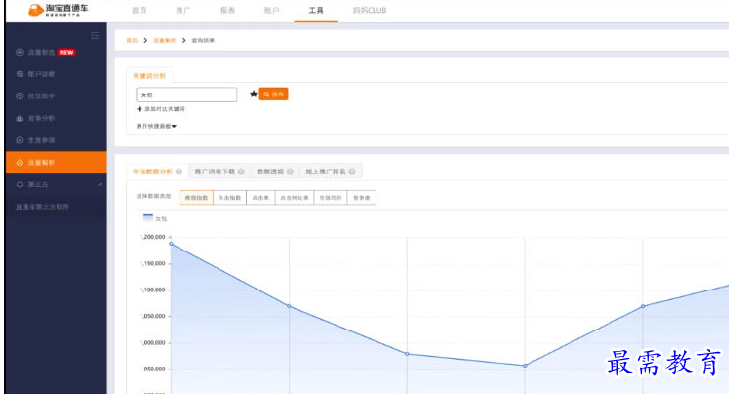Click help icon next to 线上推广排名 tab
This screenshot has height=394, width=729.
click(352, 172)
